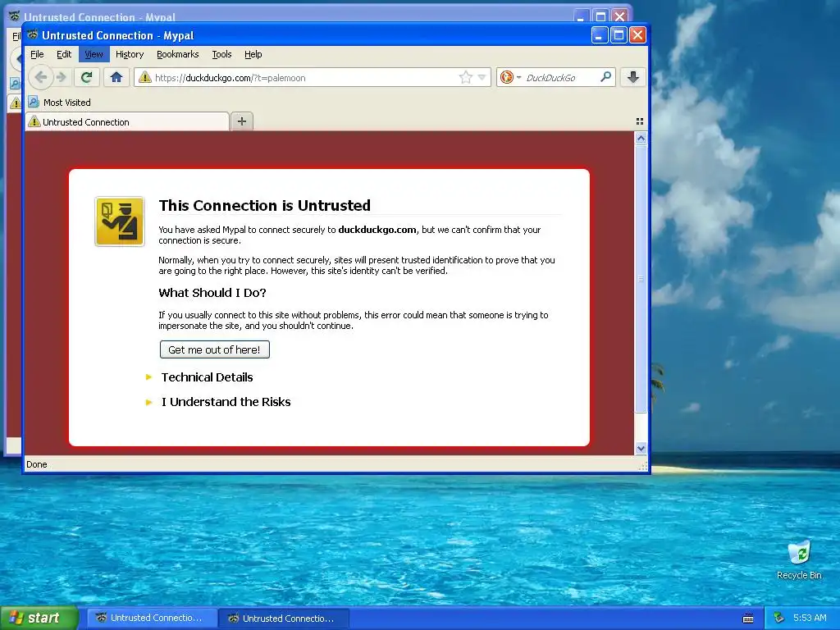Expand the Technical Details section
Viewport: 840px width, 630px height.
click(207, 377)
